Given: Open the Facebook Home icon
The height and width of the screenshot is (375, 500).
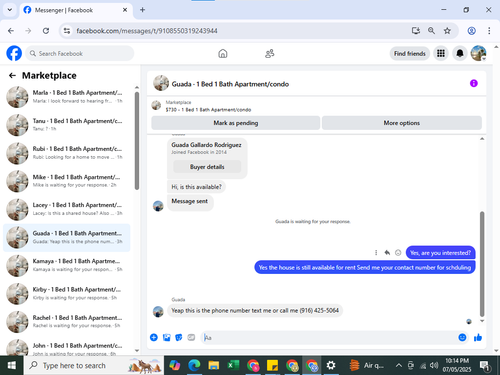Looking at the screenshot, I should point(223,53).
